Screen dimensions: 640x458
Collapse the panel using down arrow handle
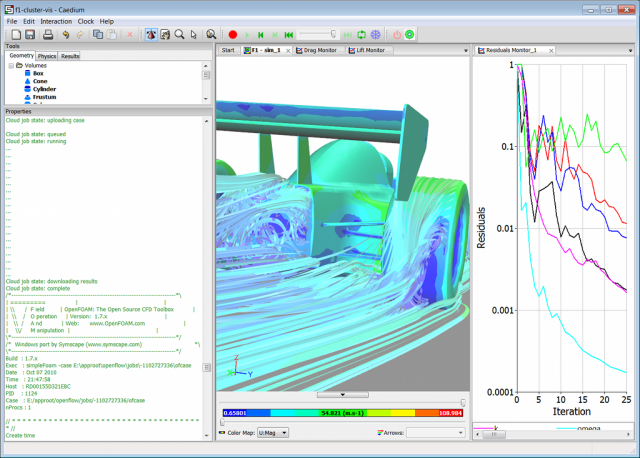pyautogui.click(x=342, y=395)
